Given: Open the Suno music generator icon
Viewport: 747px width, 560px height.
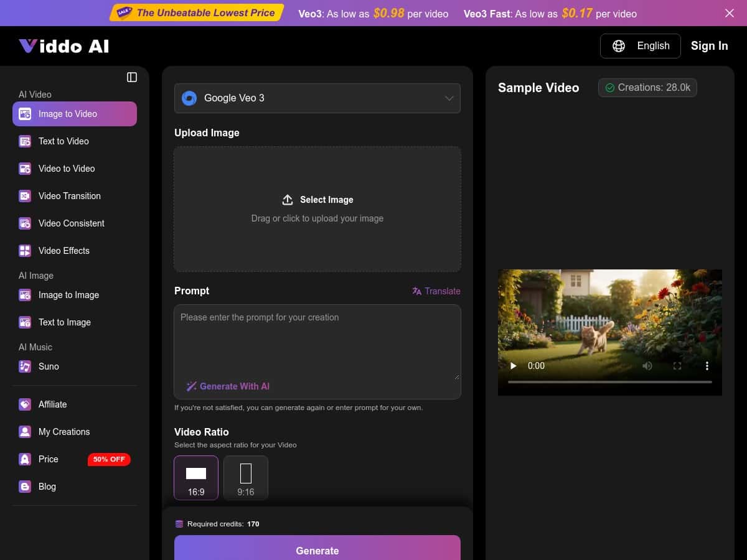Looking at the screenshot, I should click(x=24, y=366).
